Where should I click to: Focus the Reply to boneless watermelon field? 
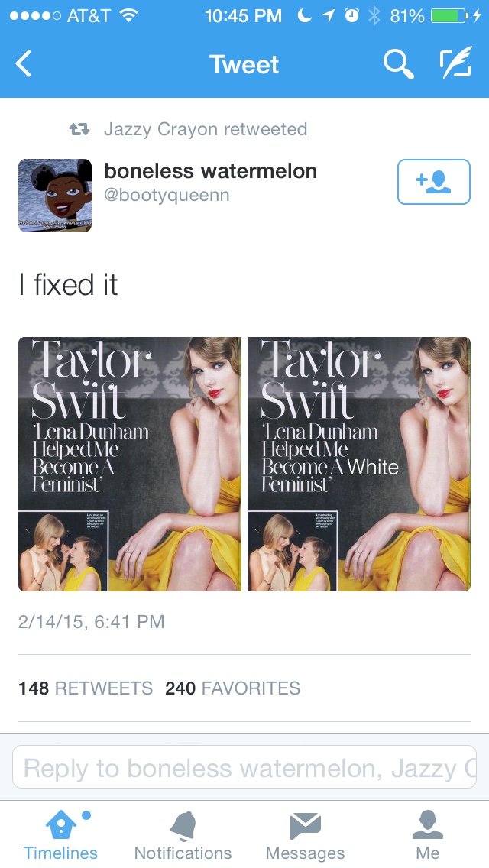pos(244,767)
